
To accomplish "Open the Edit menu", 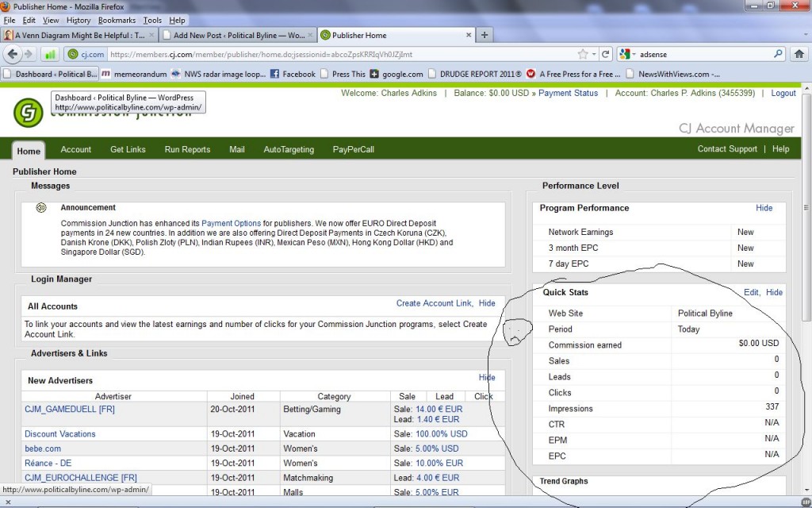I will [29, 20].
